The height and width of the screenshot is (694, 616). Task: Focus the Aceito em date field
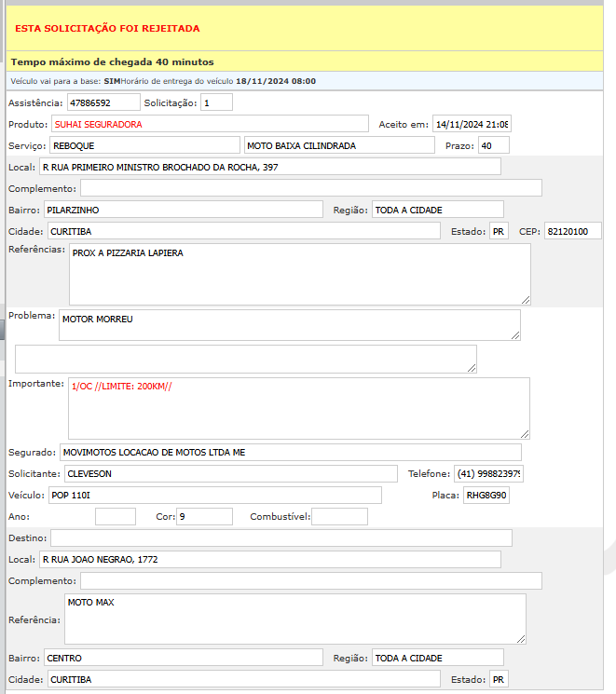click(472, 124)
